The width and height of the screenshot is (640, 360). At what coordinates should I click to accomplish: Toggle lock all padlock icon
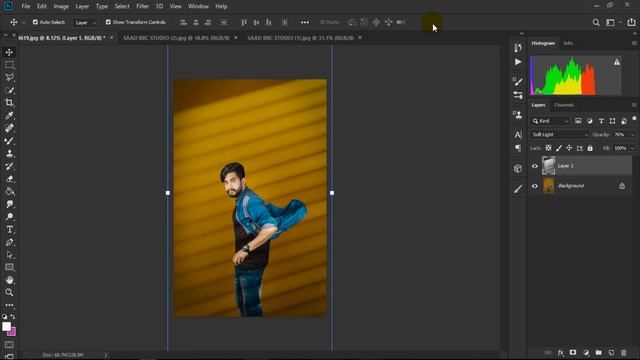[590, 148]
